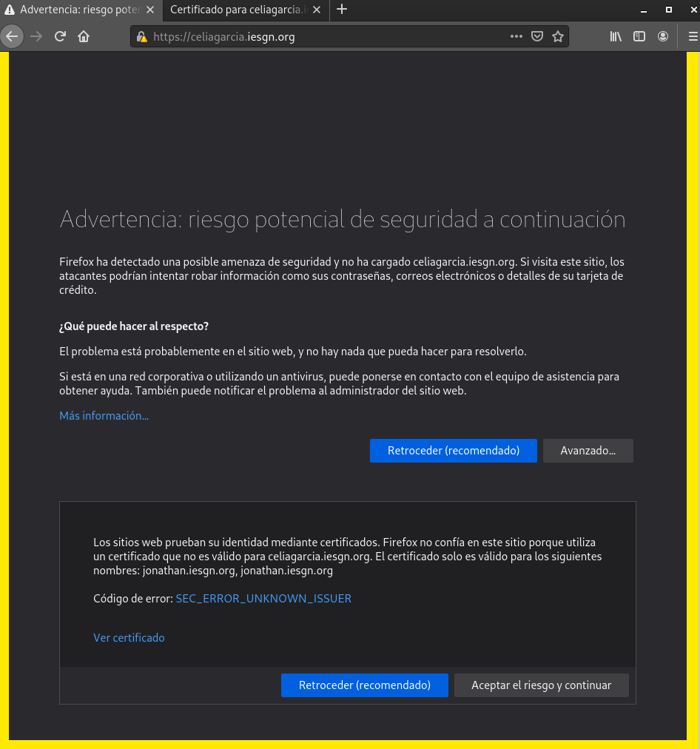
Task: Close the Certificado para celiagarcia tab
Action: (x=317, y=10)
